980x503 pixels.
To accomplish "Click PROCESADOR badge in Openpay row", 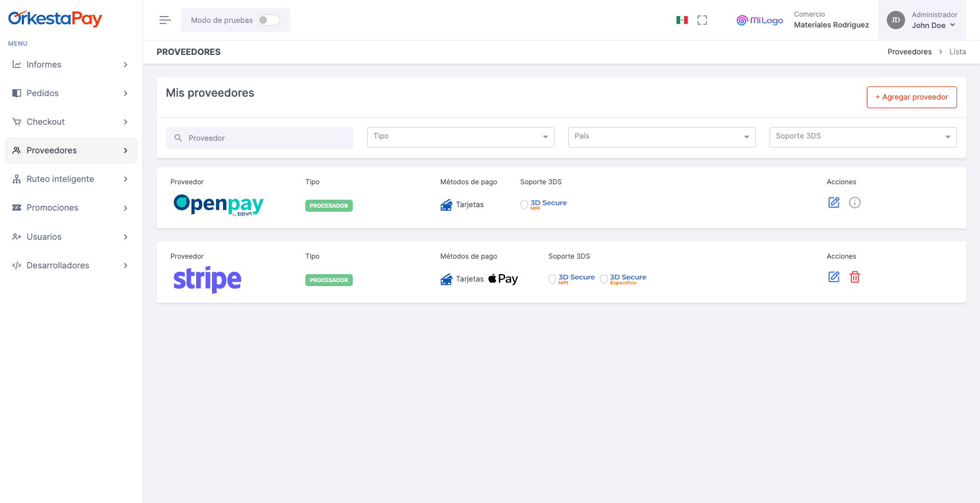I will coord(329,206).
